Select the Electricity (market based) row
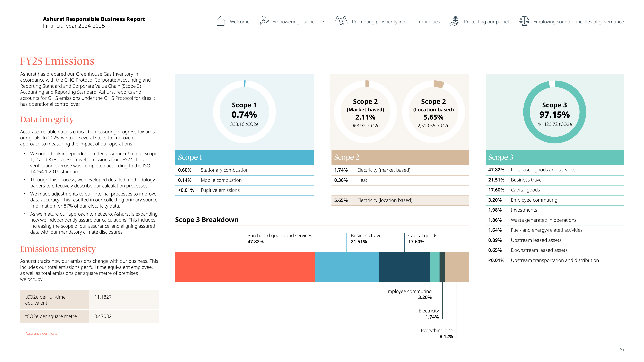 (400, 170)
